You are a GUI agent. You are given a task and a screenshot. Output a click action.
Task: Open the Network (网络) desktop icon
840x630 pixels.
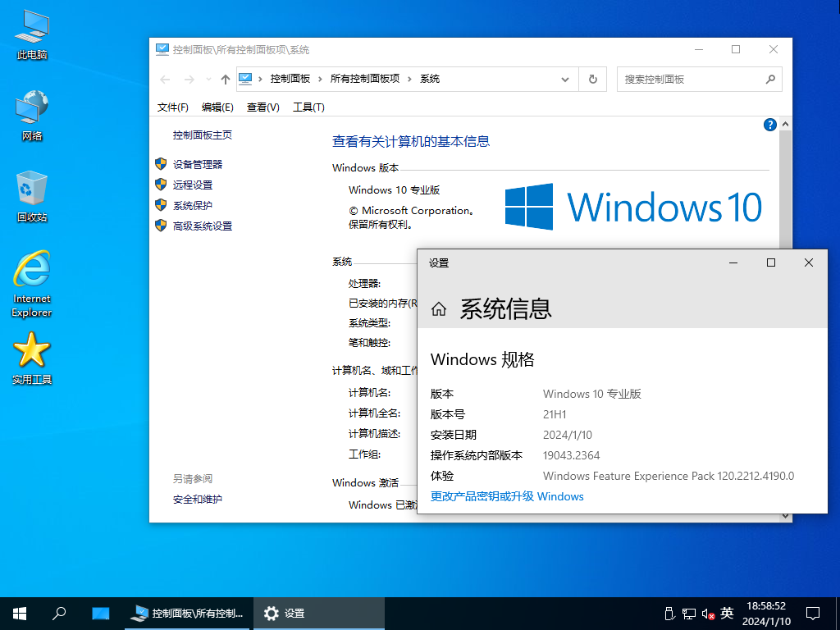pos(32,116)
